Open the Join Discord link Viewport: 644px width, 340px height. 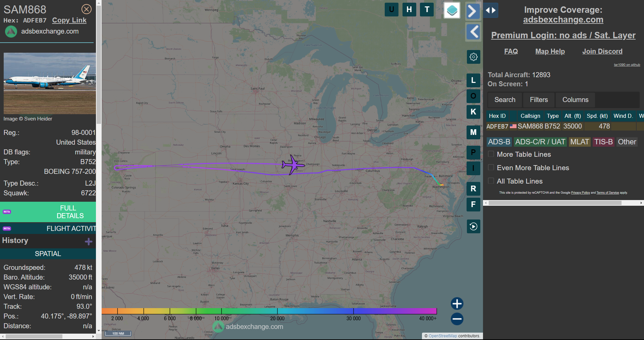[x=602, y=51]
